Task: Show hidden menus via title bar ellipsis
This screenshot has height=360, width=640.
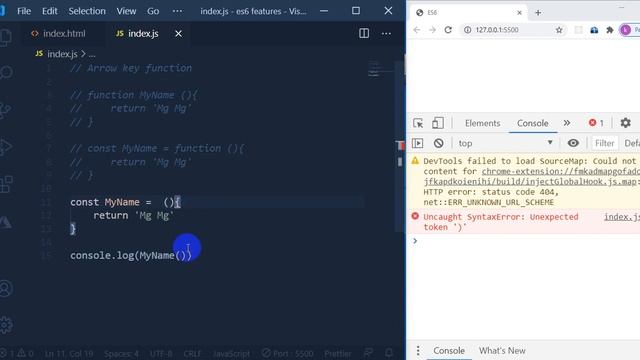Action: [178, 11]
